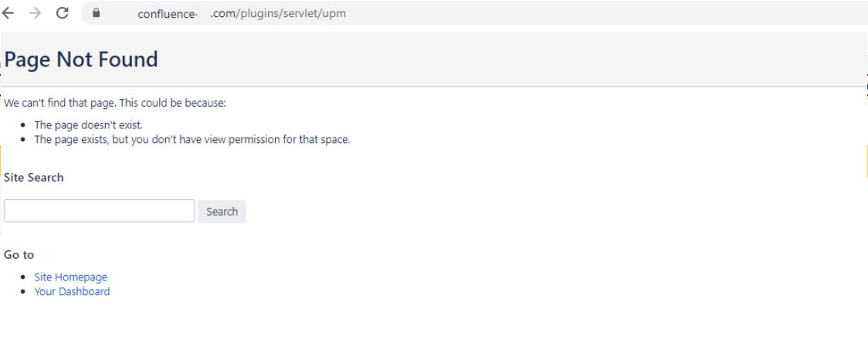The height and width of the screenshot is (340, 868).
Task: Click "The page doesn't exist." bullet text
Action: (x=89, y=125)
